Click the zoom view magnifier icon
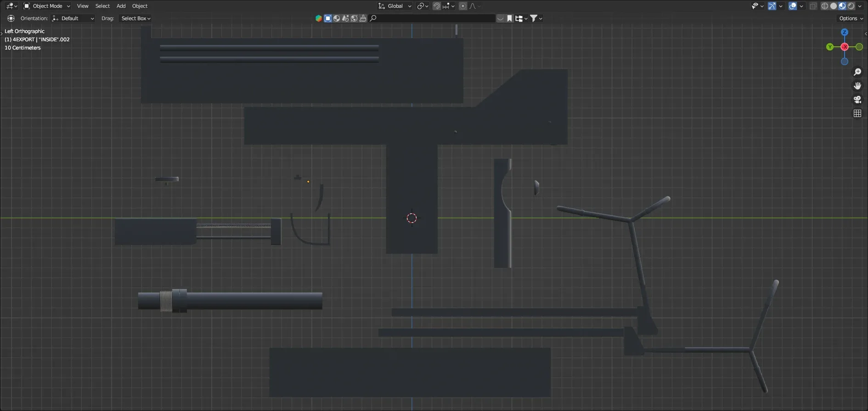 coord(857,72)
